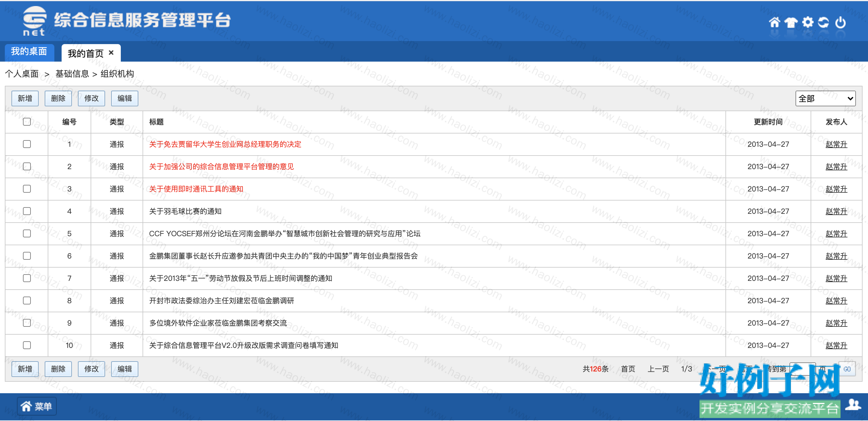Check the box for row 6

tap(27, 256)
